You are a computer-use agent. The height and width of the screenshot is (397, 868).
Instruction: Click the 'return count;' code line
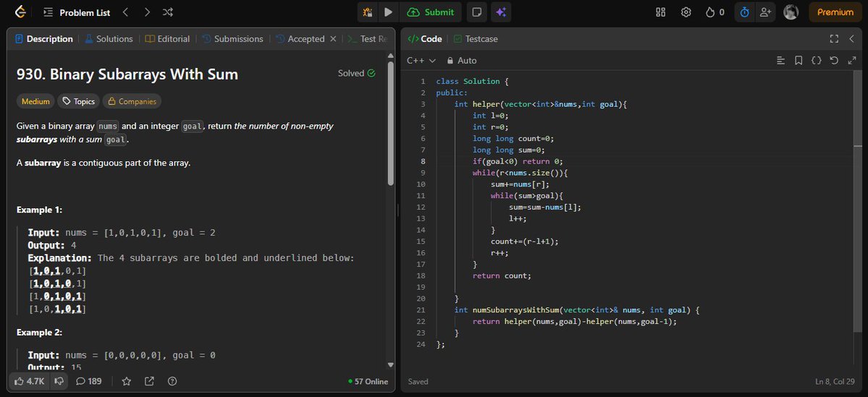(x=502, y=276)
